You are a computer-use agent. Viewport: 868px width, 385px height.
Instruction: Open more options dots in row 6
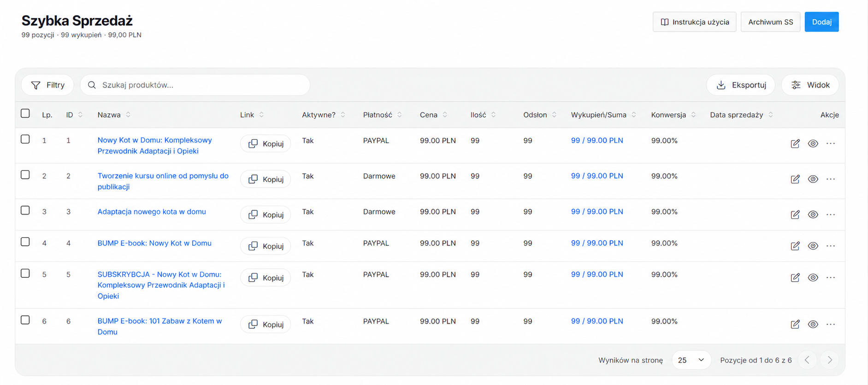[x=831, y=325]
